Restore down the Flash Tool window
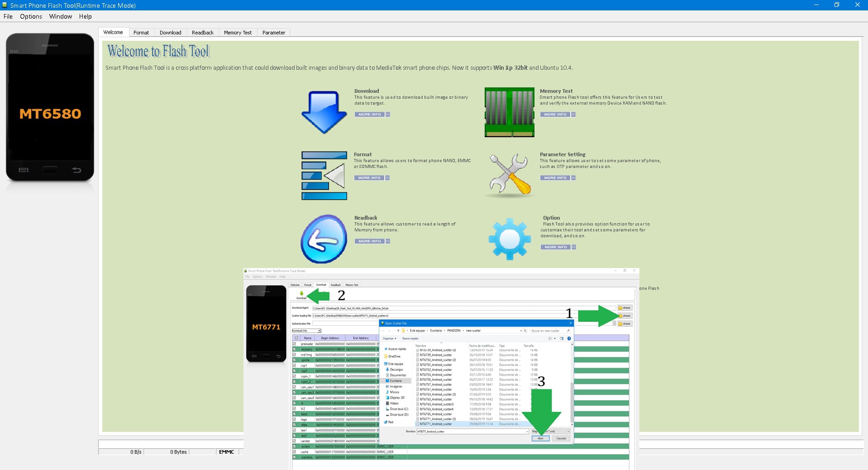Viewport: 868px width, 470px height. (837, 5)
